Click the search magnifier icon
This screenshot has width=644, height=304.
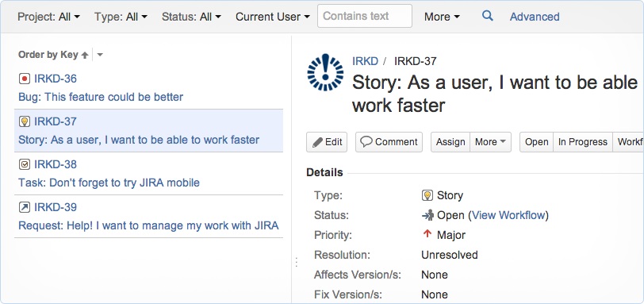pyautogui.click(x=487, y=16)
